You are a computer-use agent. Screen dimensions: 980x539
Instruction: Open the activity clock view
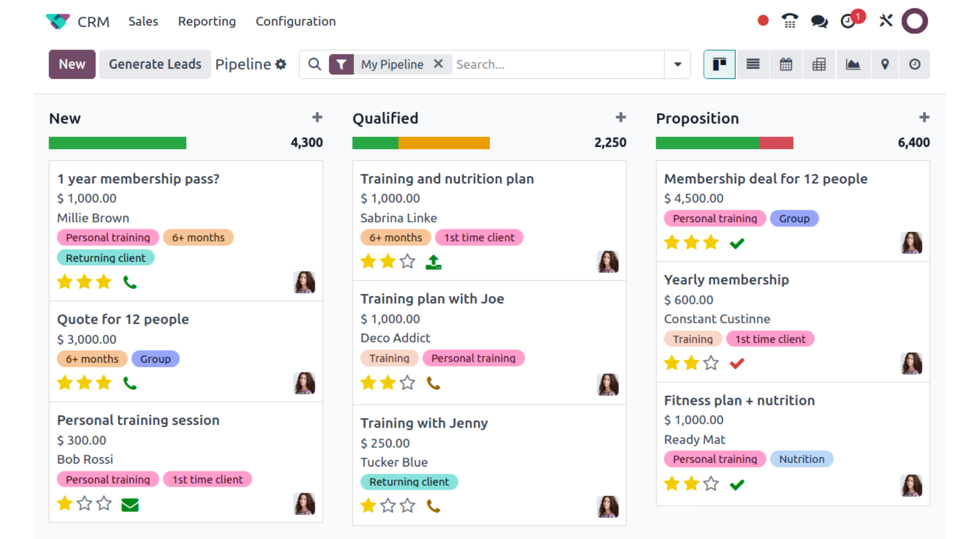point(914,64)
